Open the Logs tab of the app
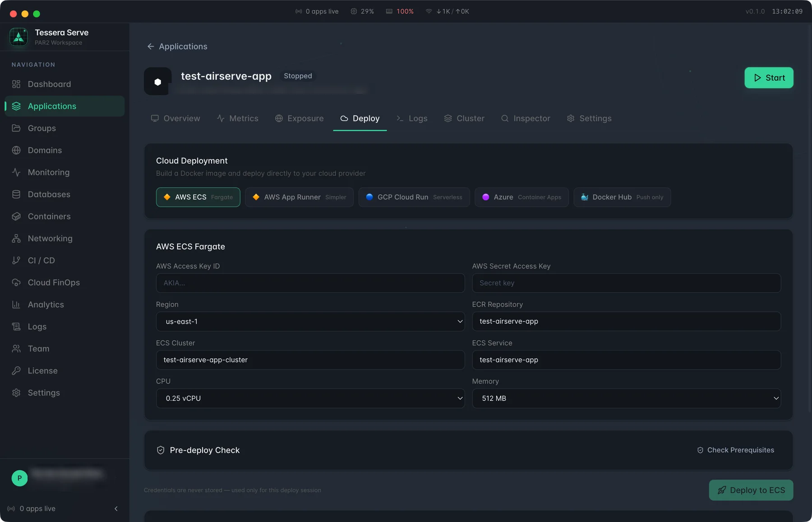Viewport: 812px width, 522px height. point(411,118)
